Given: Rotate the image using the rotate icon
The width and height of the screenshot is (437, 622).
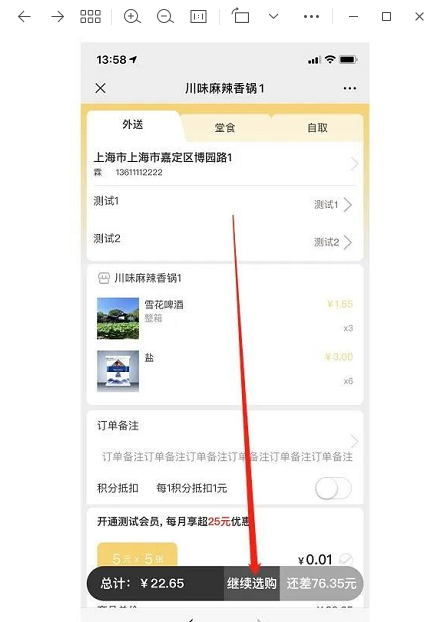Looking at the screenshot, I should pyautogui.click(x=240, y=16).
